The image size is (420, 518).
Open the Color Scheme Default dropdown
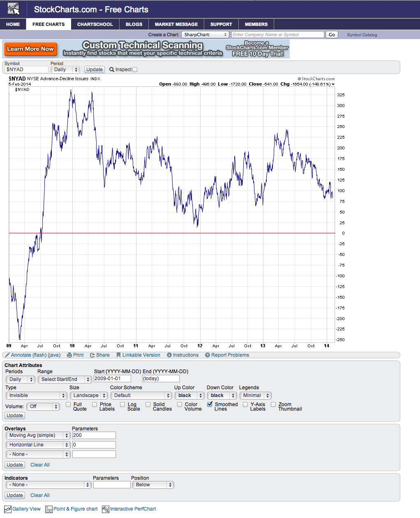tap(141, 395)
